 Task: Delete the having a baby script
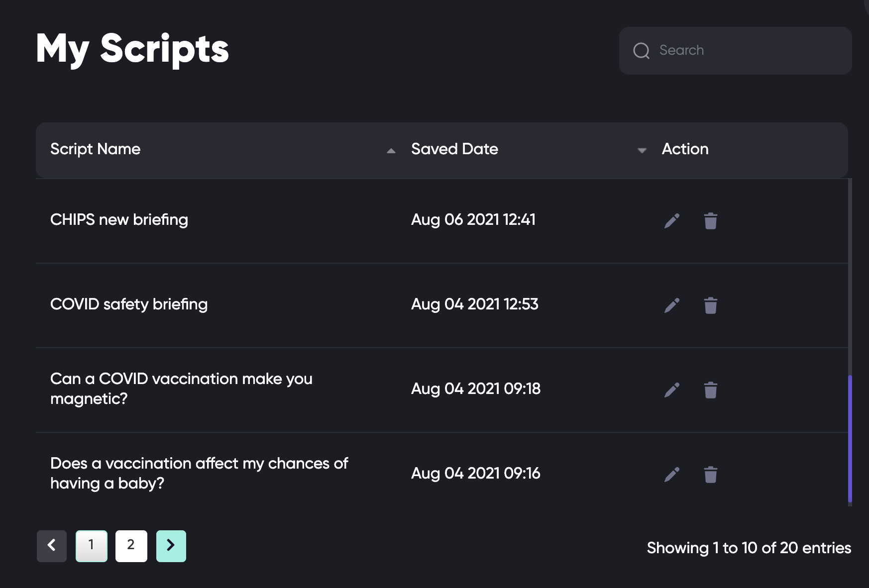coord(711,475)
